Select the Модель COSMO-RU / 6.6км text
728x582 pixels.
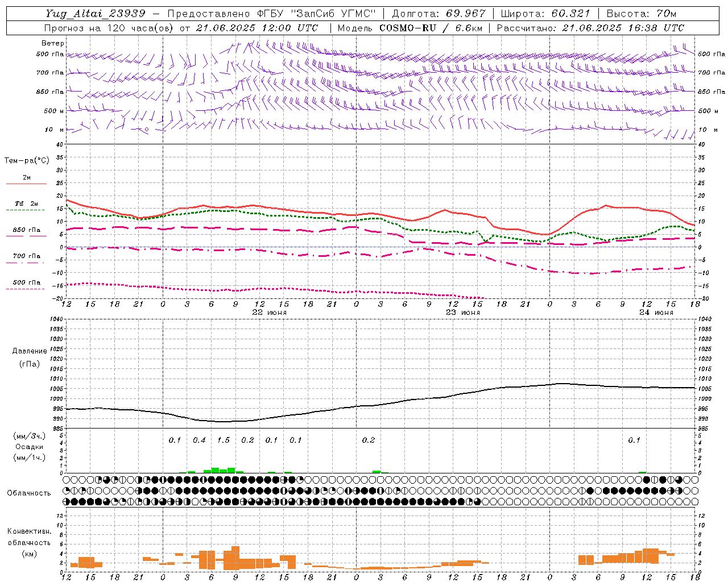[x=410, y=28]
